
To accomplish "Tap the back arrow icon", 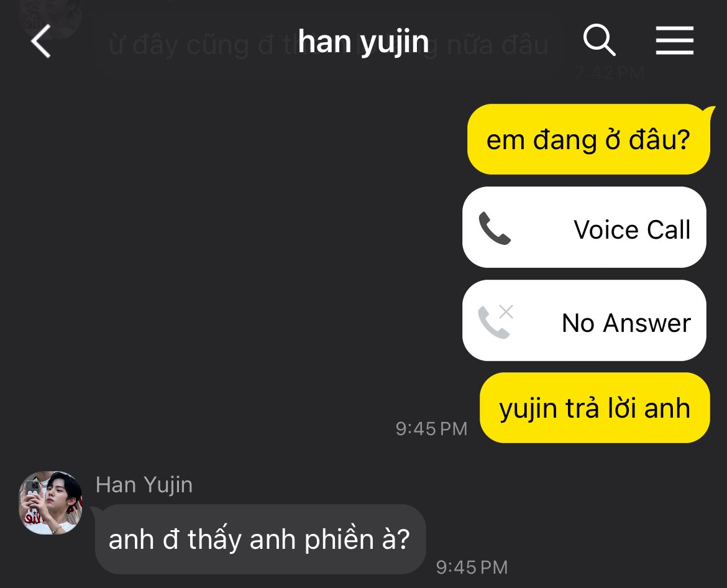I will pyautogui.click(x=41, y=41).
